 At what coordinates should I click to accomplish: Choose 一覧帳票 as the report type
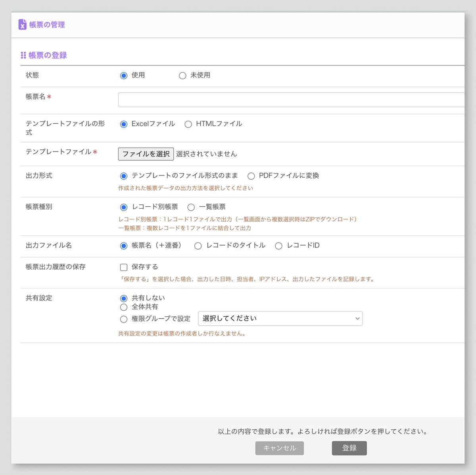pos(191,207)
